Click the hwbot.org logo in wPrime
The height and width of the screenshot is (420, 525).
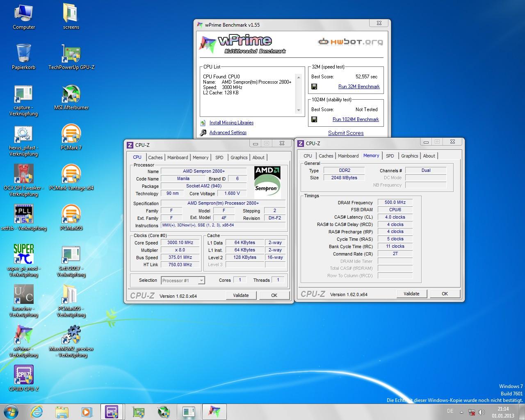(x=350, y=41)
